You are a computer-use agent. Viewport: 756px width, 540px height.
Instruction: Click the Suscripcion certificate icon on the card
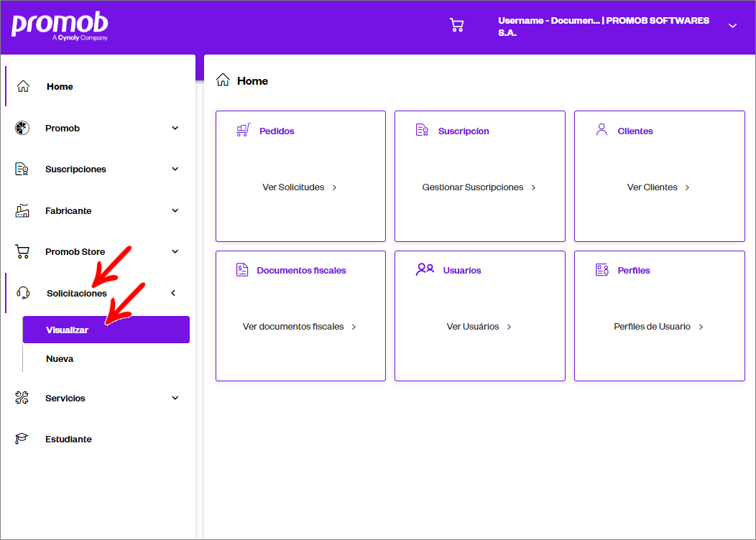[423, 130]
